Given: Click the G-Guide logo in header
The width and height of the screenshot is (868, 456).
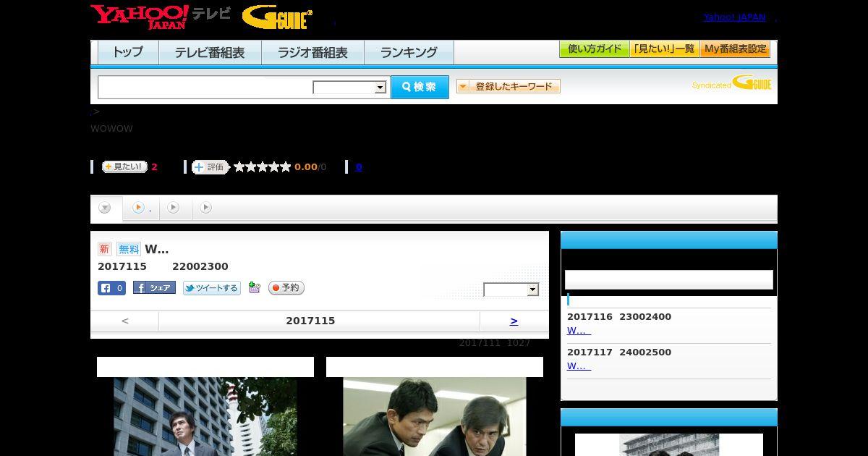Looking at the screenshot, I should coord(277,17).
